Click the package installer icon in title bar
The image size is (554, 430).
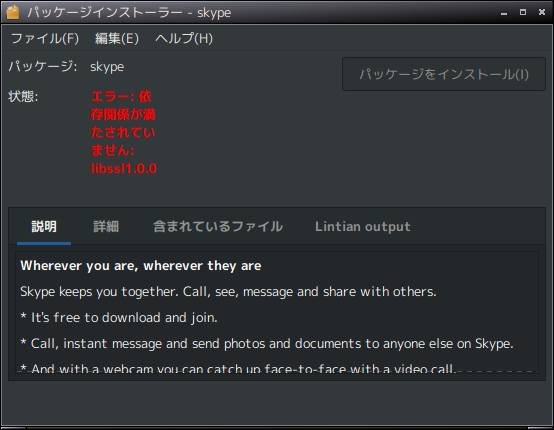click(13, 12)
